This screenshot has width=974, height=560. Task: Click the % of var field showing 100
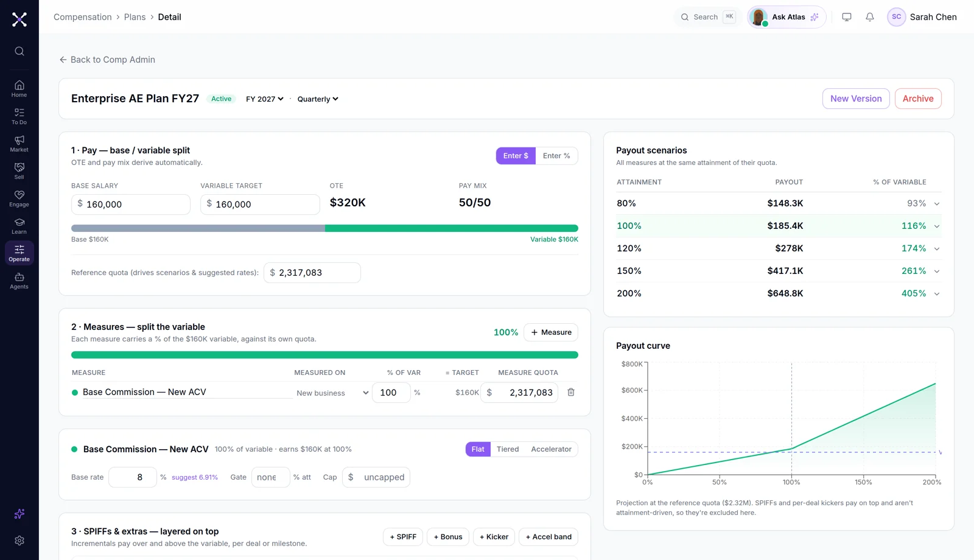coord(391,393)
